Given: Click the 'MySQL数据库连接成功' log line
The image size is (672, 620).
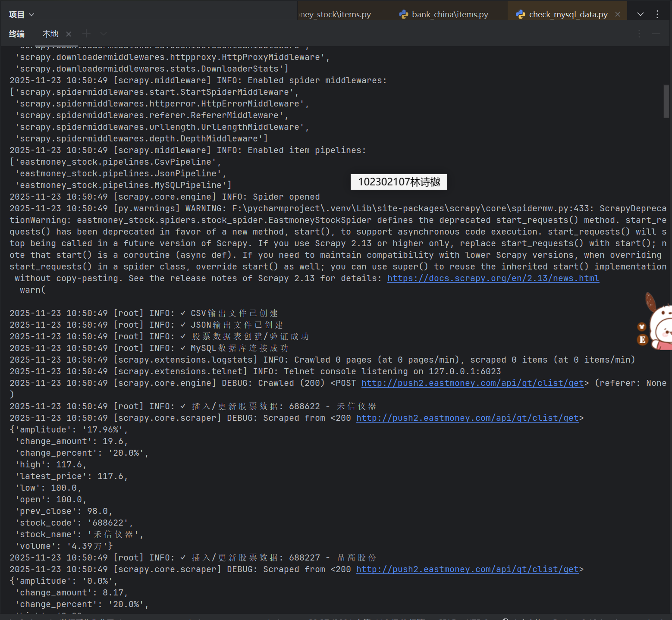Looking at the screenshot, I should pos(149,348).
